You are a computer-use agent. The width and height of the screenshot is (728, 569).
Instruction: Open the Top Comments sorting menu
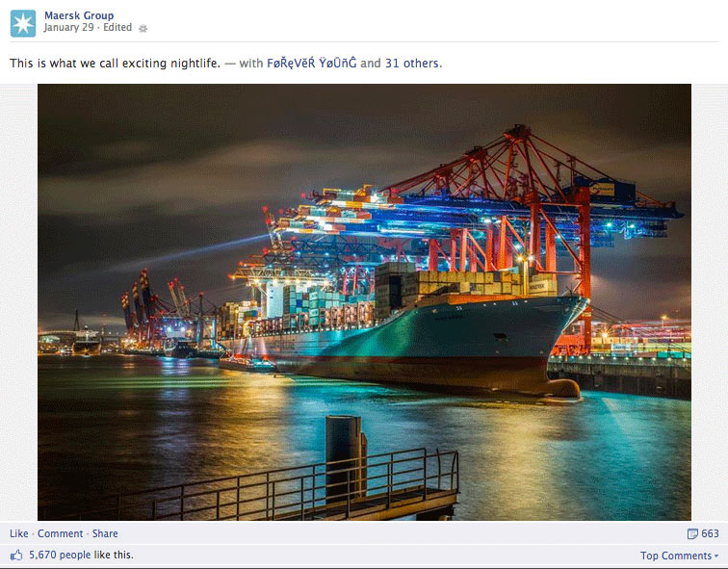coord(679,556)
